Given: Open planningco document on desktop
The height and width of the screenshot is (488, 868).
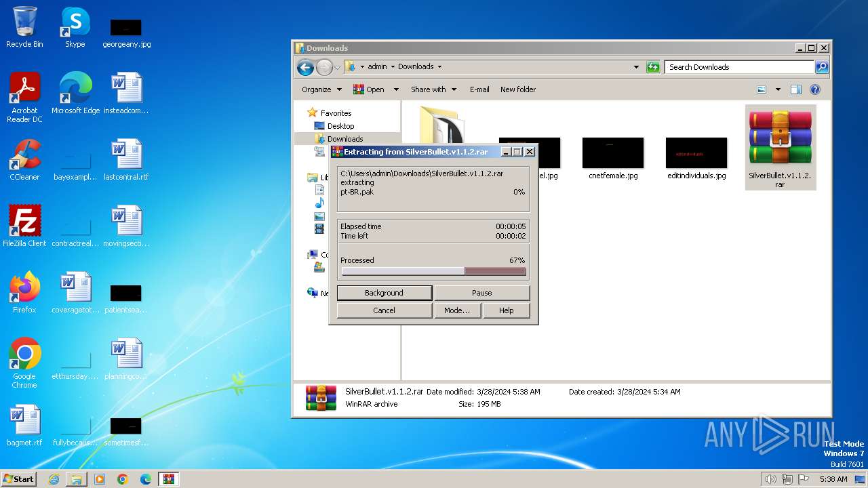Looking at the screenshot, I should pos(126,359).
